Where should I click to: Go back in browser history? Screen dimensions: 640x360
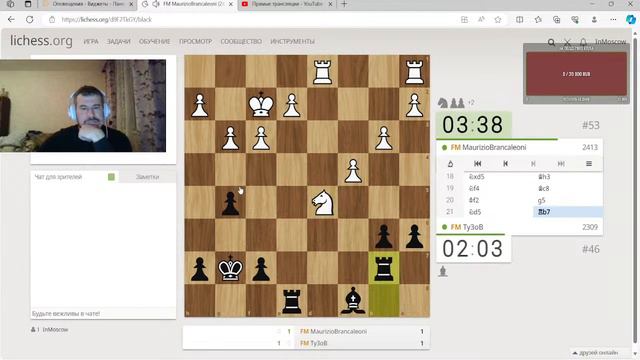(x=11, y=19)
